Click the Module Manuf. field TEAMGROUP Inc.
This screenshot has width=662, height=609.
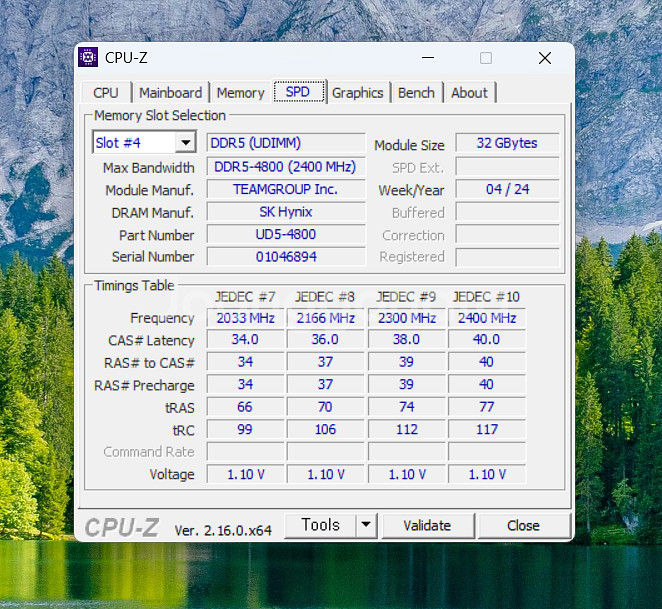(286, 189)
